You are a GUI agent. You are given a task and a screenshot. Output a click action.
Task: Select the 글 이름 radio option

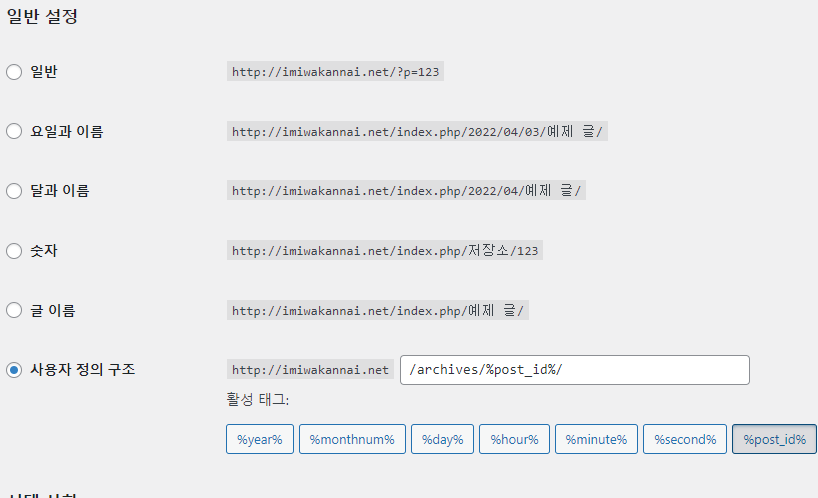point(14,310)
